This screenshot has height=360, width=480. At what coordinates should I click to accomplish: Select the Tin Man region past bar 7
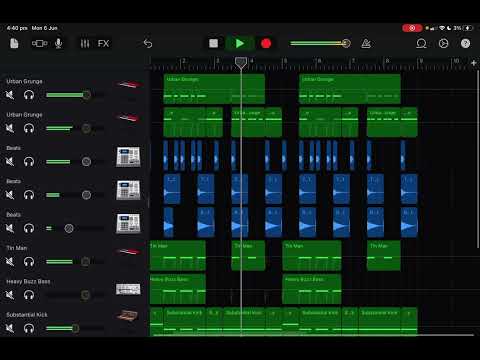click(384, 255)
